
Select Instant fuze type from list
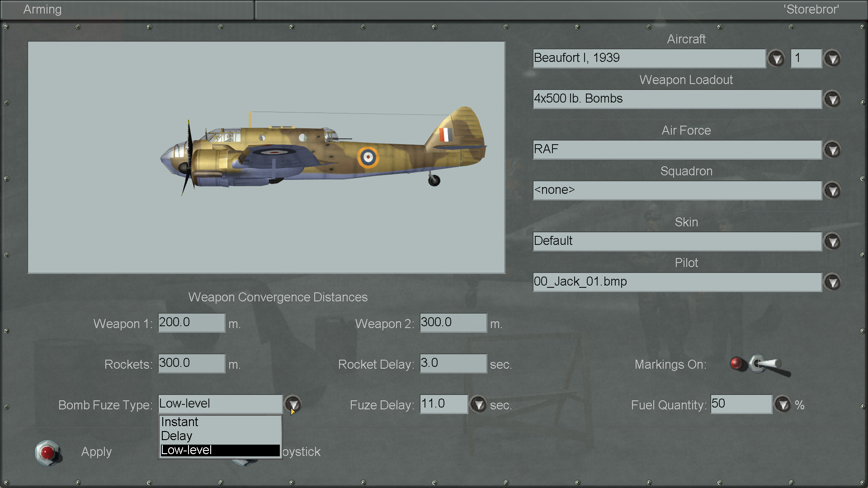pyautogui.click(x=220, y=422)
